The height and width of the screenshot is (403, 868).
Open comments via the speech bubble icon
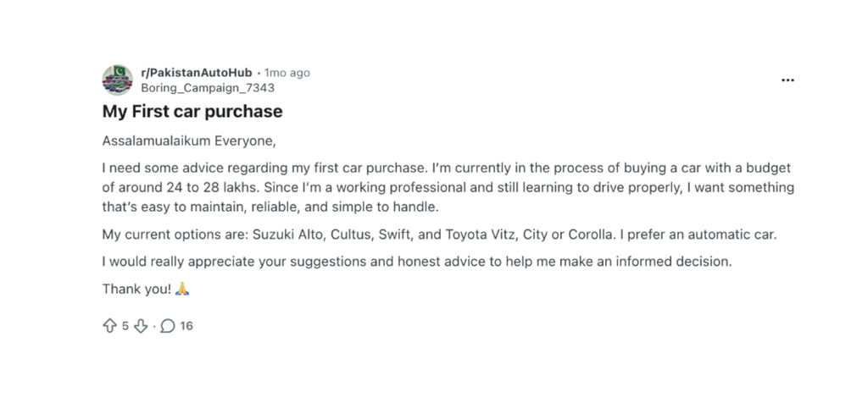pos(167,326)
